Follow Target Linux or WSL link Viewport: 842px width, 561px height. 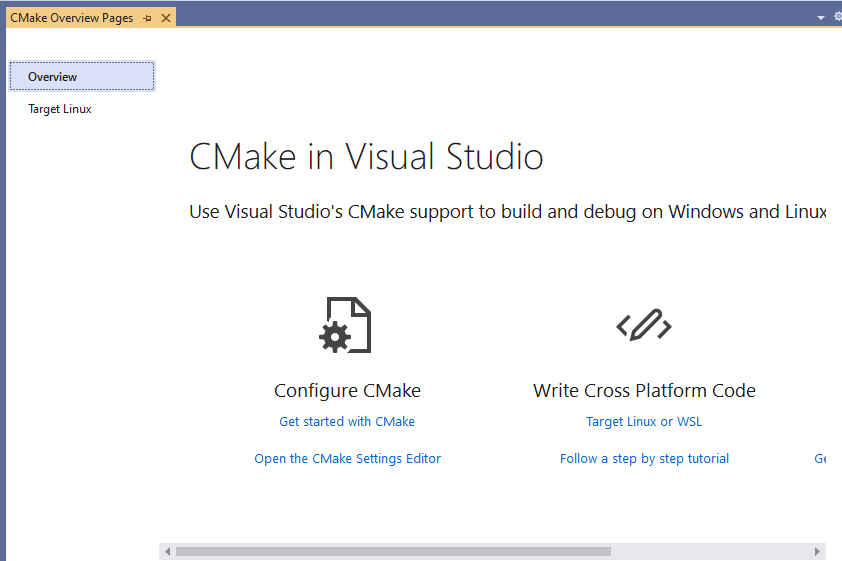[644, 421]
